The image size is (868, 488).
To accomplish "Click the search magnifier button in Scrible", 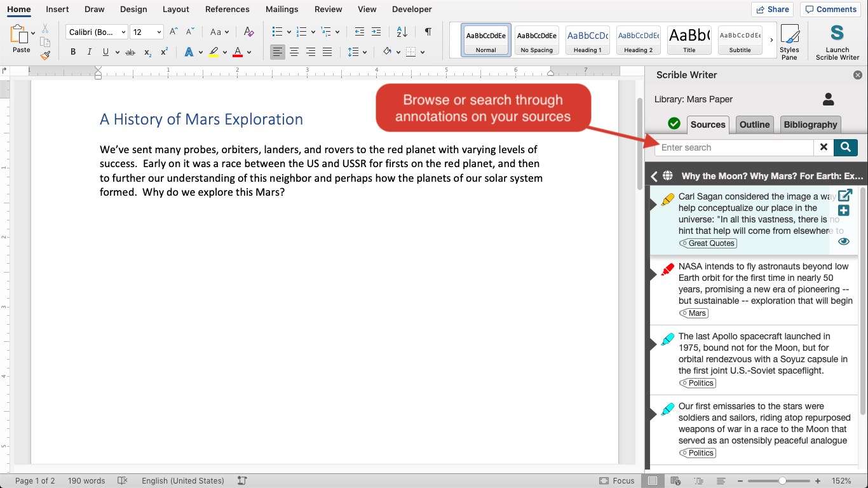I will tap(845, 147).
